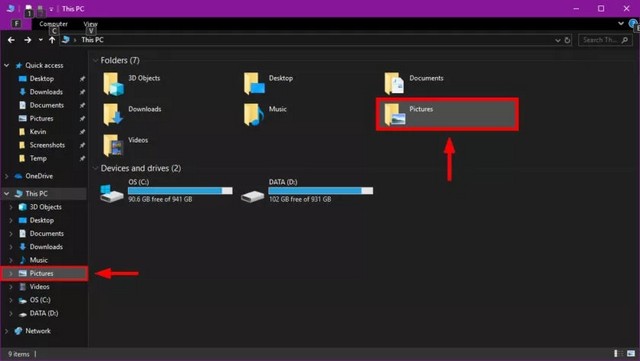
Task: Collapse the Folders (7) group
Action: pos(96,60)
